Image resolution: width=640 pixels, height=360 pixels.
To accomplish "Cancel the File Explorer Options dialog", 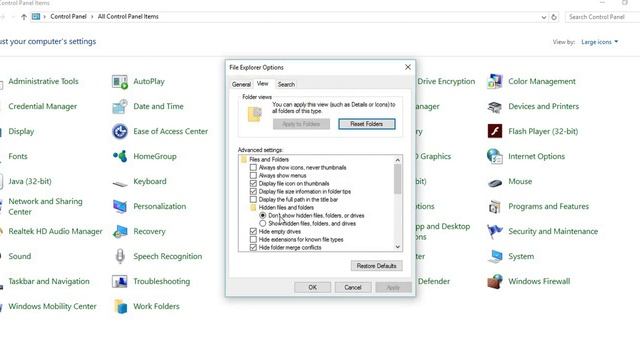I will click(x=353, y=287).
